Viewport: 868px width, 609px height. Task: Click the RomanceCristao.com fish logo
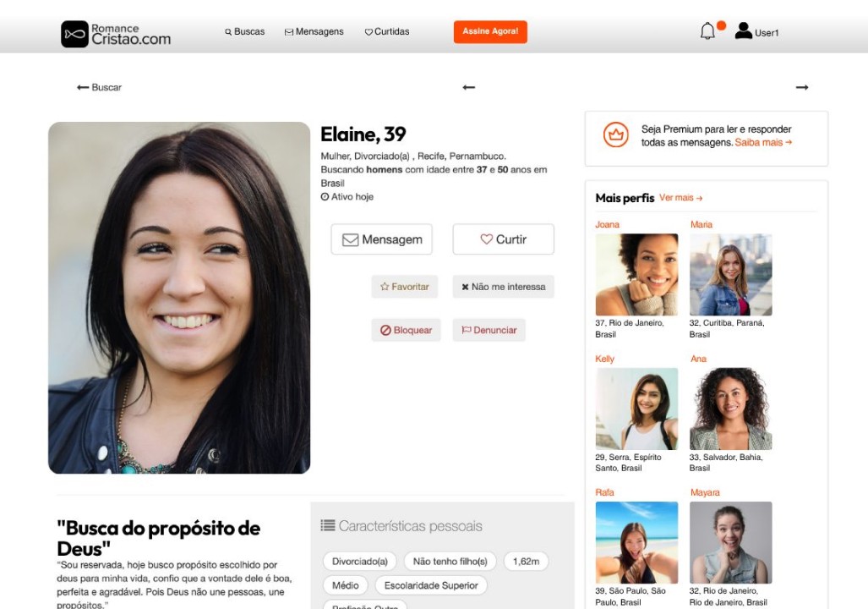click(x=74, y=34)
